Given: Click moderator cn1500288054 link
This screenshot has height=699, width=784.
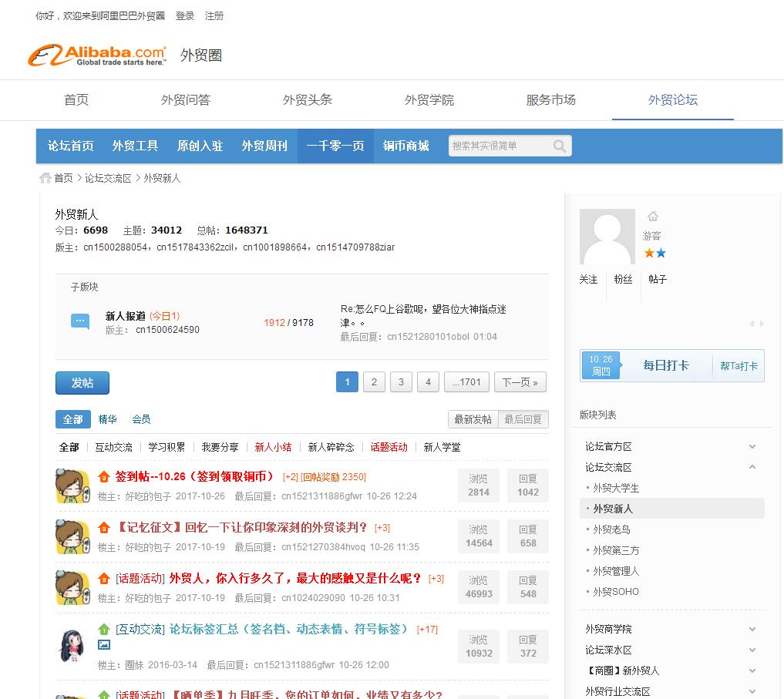Looking at the screenshot, I should point(116,247).
